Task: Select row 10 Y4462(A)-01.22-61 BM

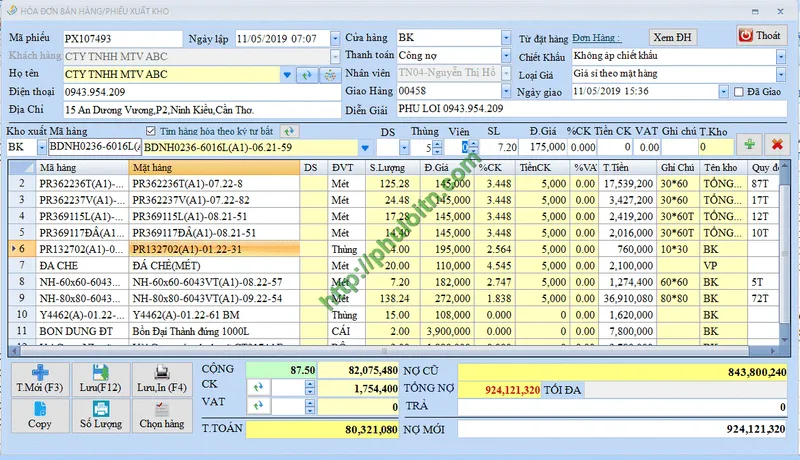Action: tap(393, 315)
